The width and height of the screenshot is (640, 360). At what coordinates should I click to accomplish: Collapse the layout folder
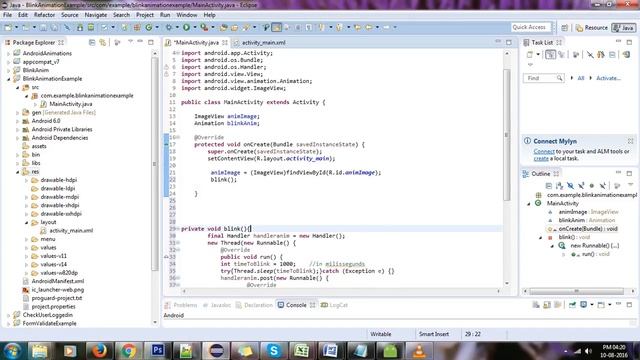coord(27,222)
